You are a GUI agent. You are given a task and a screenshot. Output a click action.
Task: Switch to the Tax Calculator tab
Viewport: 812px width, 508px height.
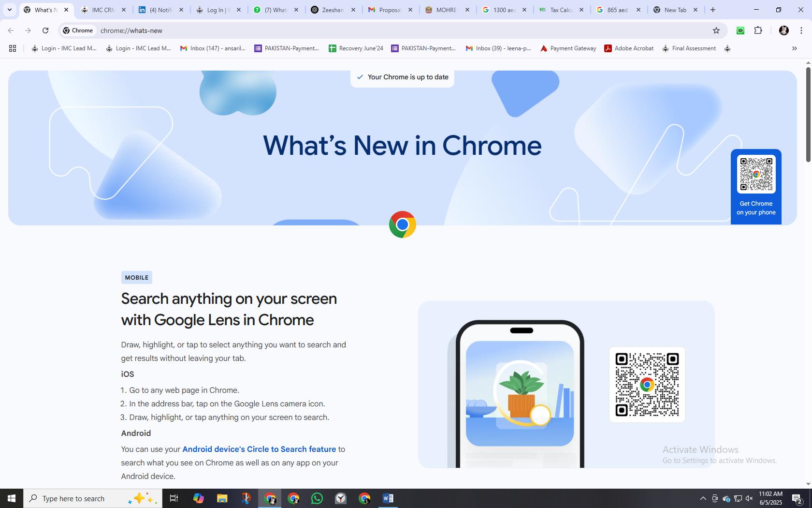[x=561, y=10]
